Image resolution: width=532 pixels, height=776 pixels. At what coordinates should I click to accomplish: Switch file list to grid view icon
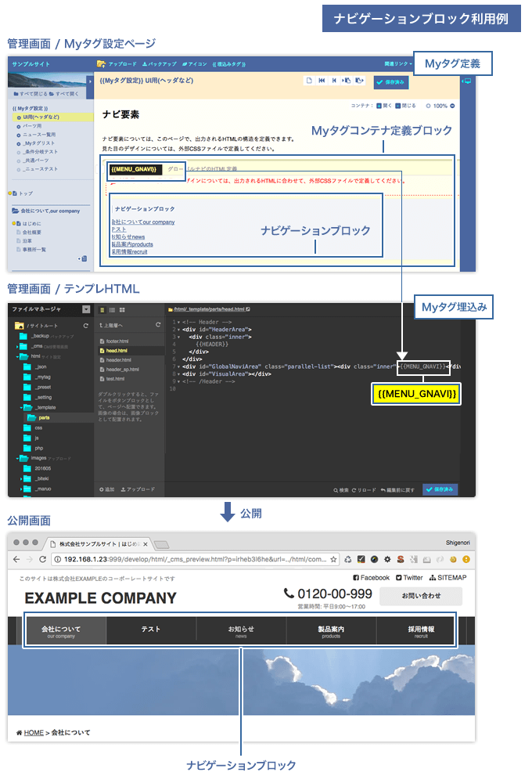(124, 310)
